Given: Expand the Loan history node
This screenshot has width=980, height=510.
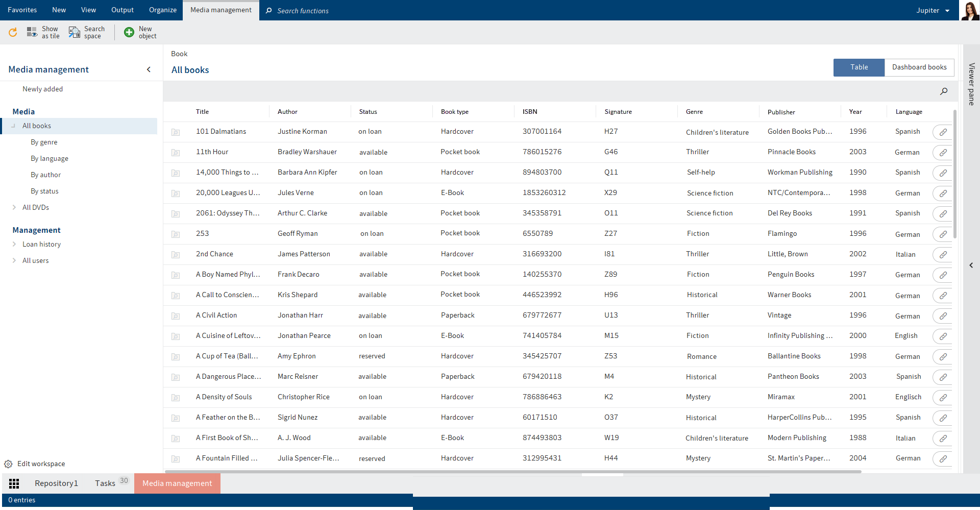Looking at the screenshot, I should coord(14,244).
